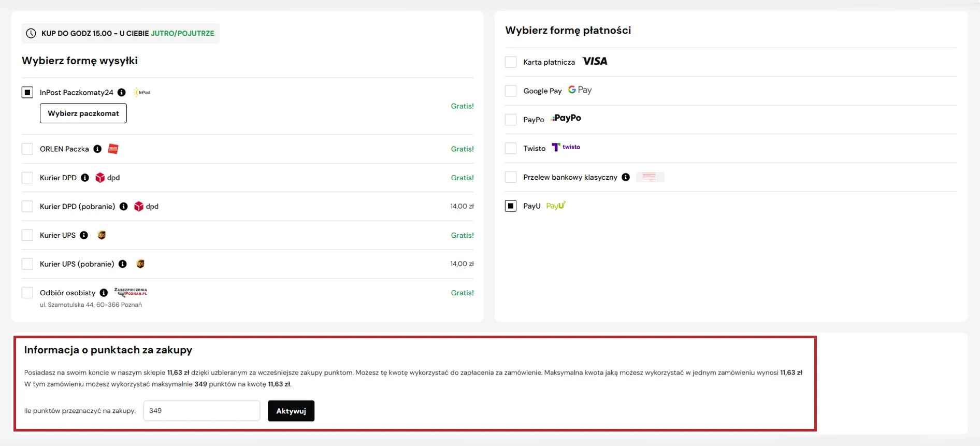Open info icon for Kurier DPD (pobranie)
The width and height of the screenshot is (980, 446).
[124, 206]
